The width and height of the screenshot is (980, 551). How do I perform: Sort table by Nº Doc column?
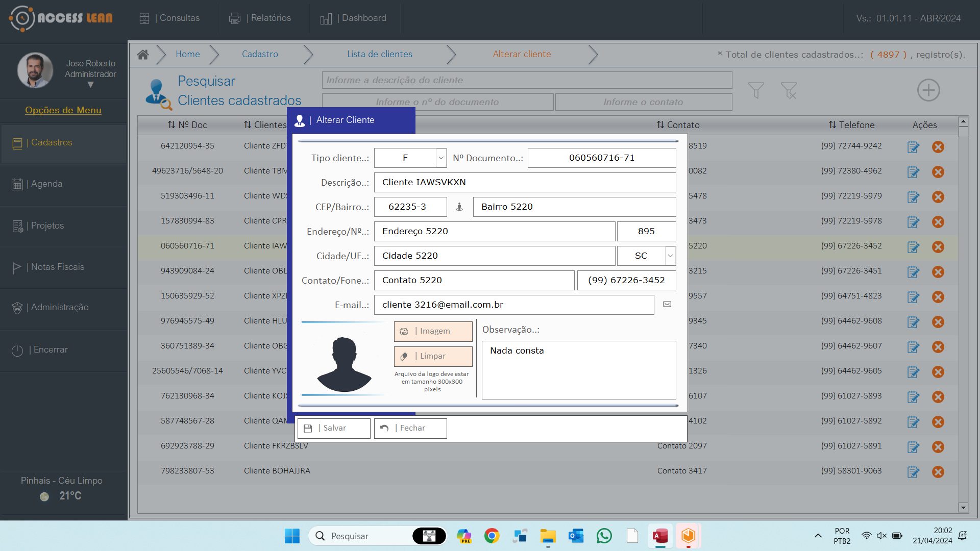pos(187,125)
